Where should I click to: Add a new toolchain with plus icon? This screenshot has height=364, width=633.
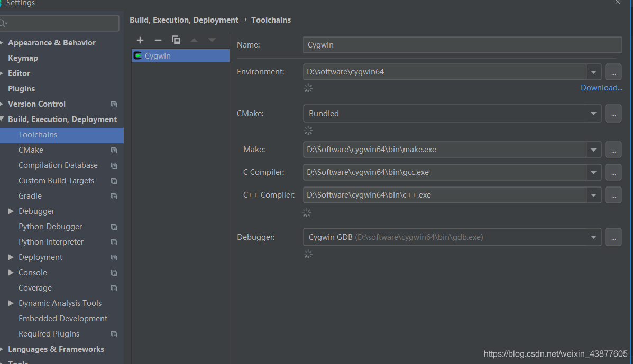pos(140,40)
